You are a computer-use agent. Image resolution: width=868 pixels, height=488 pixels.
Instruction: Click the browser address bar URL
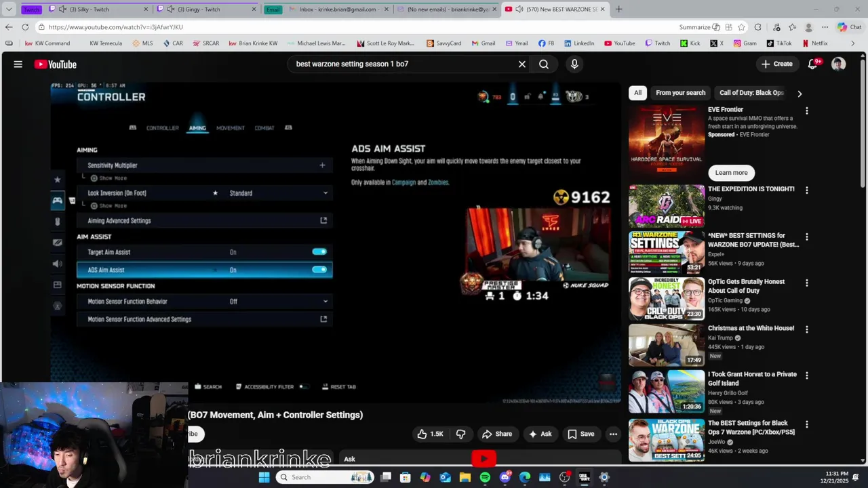115,27
